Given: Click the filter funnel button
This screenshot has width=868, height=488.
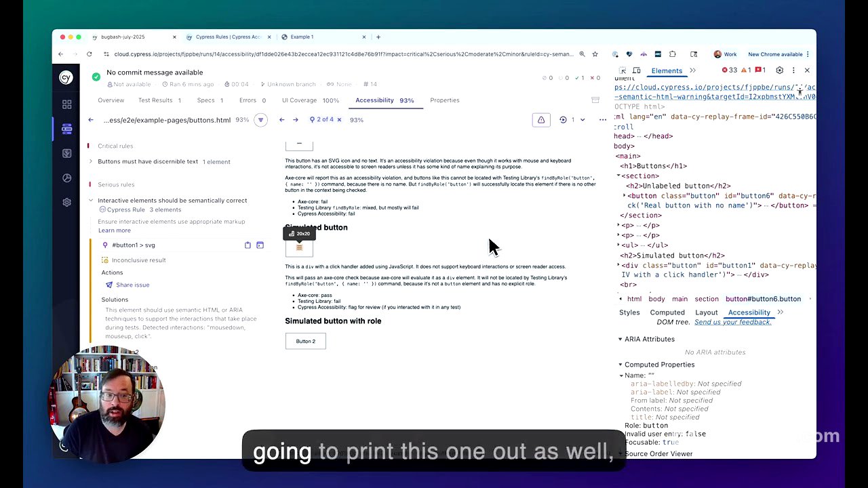Looking at the screenshot, I should [x=260, y=120].
